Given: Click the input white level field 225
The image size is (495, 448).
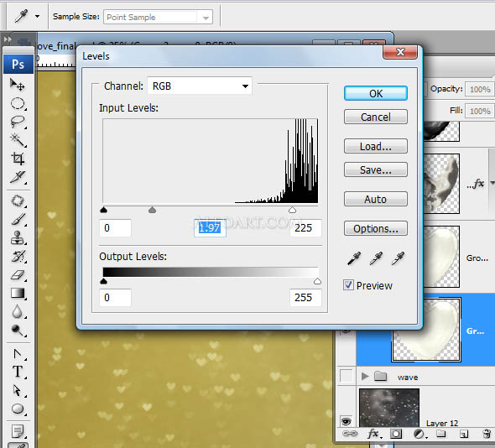Looking at the screenshot, I should tap(305, 228).
